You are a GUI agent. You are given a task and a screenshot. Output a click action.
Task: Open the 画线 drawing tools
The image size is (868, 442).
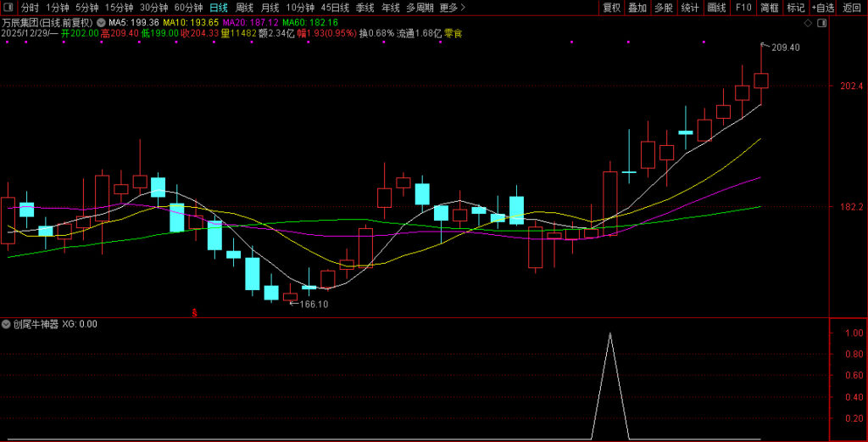716,8
